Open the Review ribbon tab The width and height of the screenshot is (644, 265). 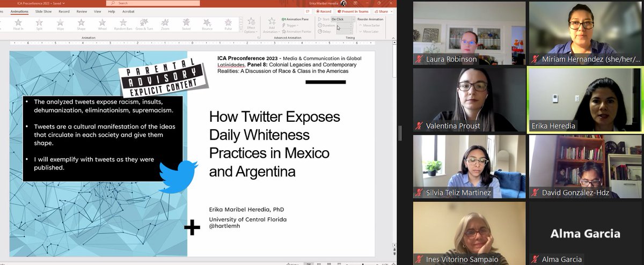click(x=82, y=11)
